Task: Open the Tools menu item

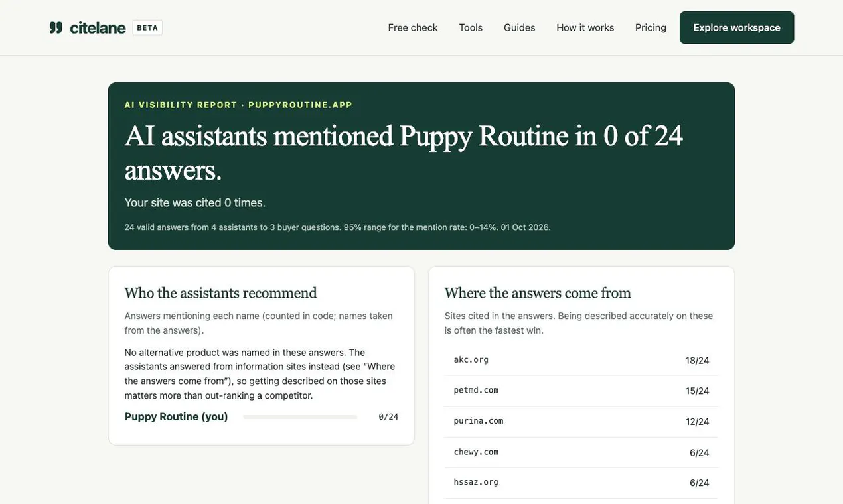Action: [471, 27]
